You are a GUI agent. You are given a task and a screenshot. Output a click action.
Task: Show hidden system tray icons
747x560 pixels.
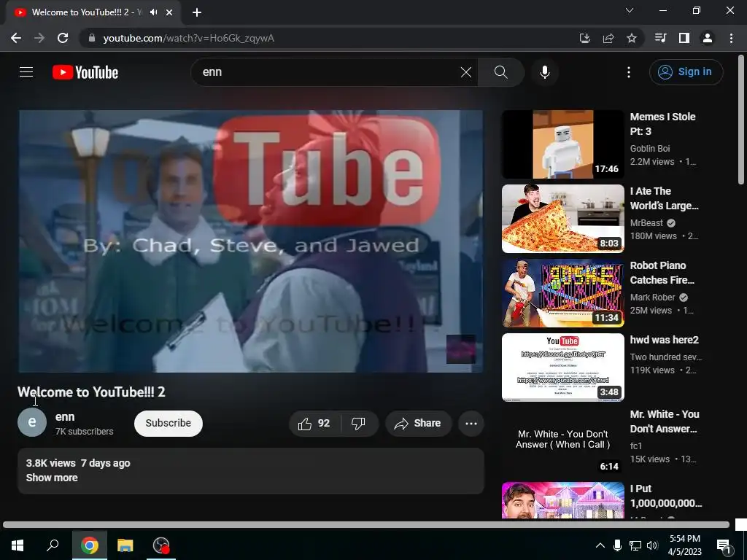[600, 545]
